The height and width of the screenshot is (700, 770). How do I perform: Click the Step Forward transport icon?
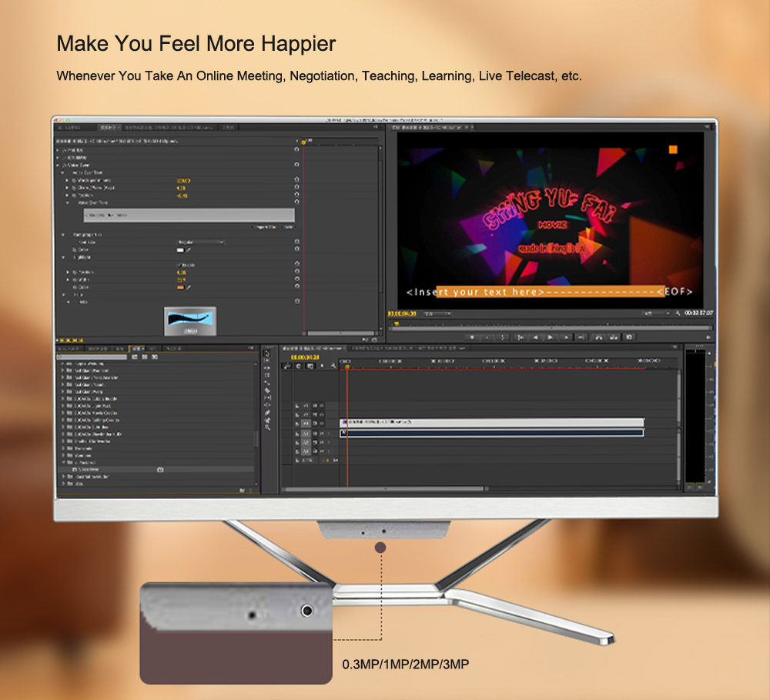click(567, 337)
